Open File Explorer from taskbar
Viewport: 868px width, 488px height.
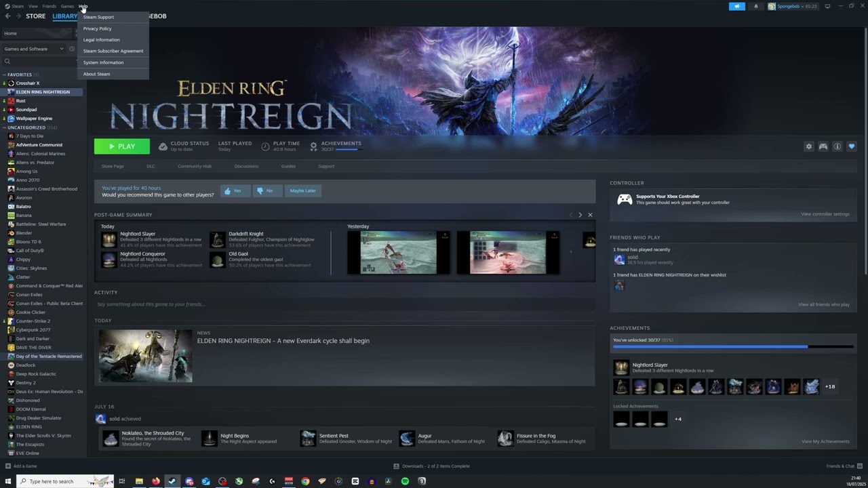click(x=139, y=481)
